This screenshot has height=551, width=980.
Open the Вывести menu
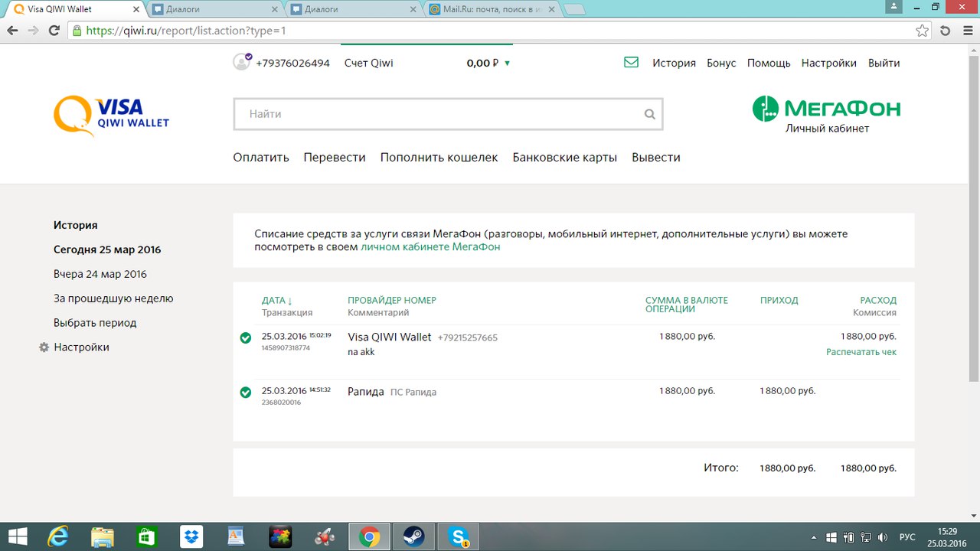coord(656,158)
